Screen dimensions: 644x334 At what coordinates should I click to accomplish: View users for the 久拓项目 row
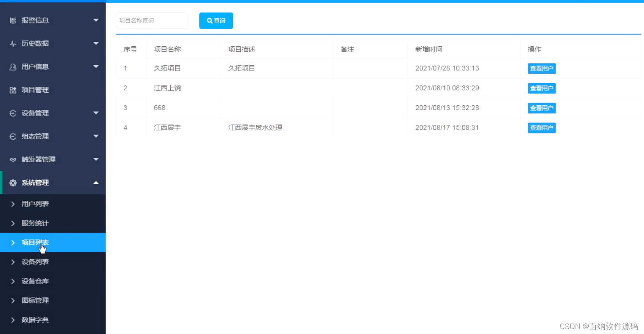click(x=541, y=68)
